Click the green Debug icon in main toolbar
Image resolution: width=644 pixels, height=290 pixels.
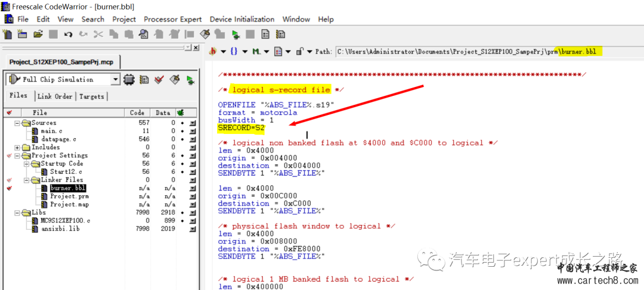point(236,34)
